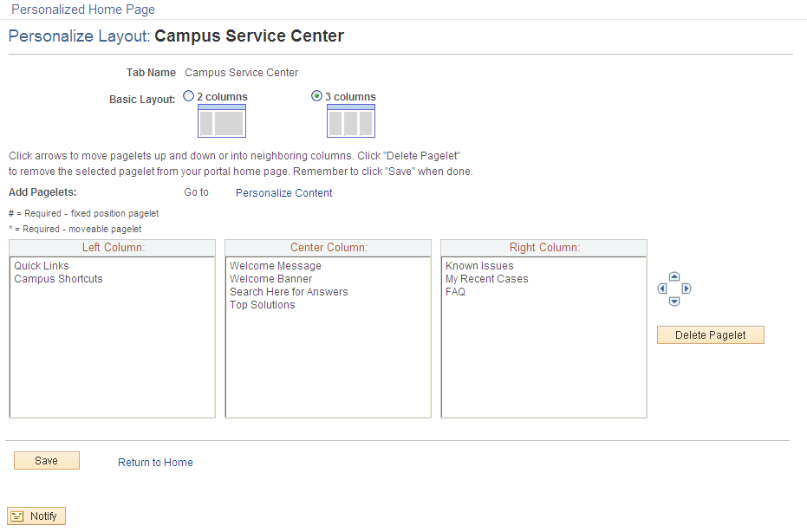Select the 3 columns radio button
The image size is (807, 532).
click(316, 96)
